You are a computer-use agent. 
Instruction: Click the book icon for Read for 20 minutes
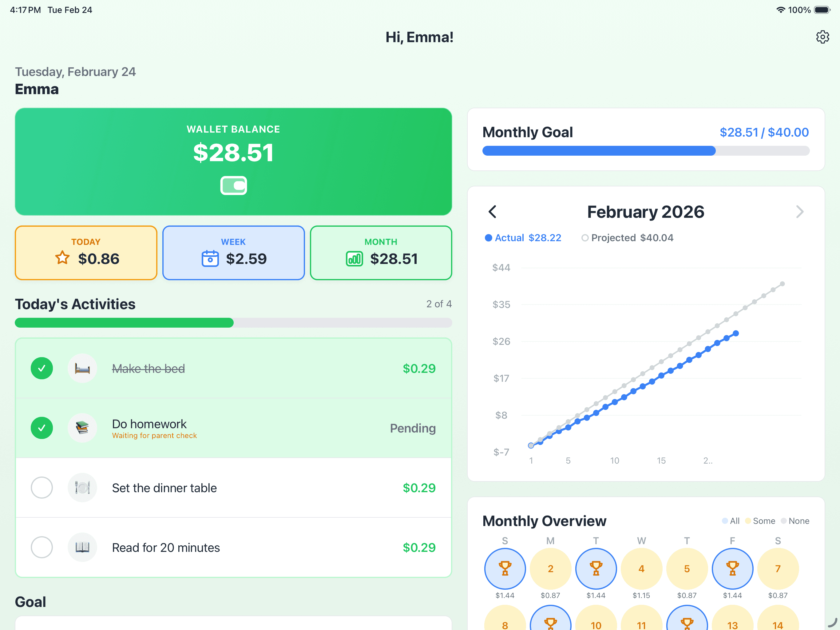(82, 547)
